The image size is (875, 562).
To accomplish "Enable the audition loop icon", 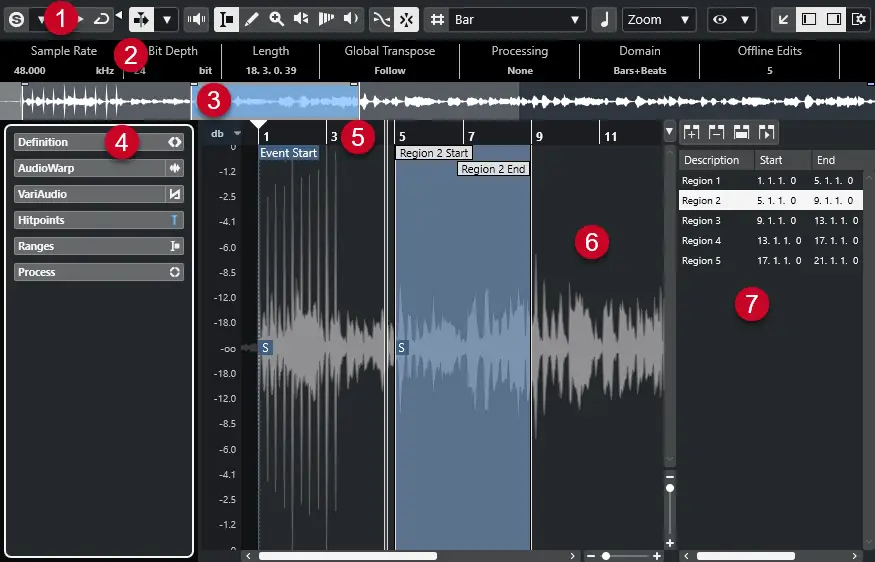I will pyautogui.click(x=101, y=20).
